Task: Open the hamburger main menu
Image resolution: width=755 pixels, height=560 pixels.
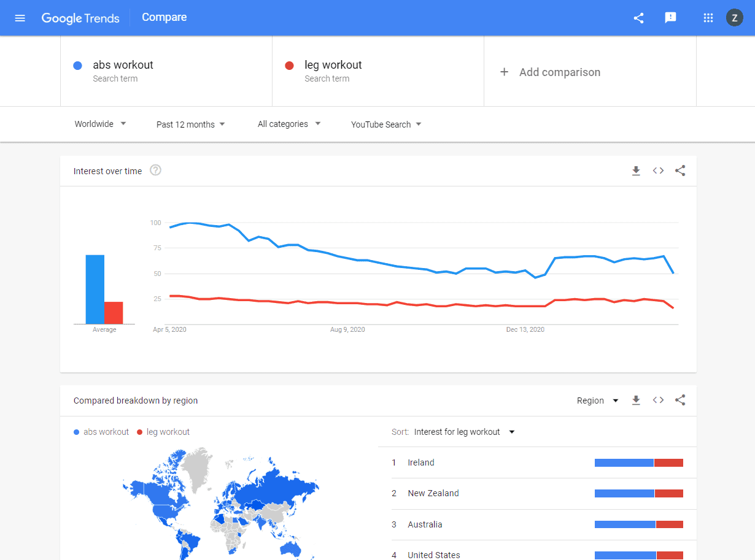Action: pyautogui.click(x=20, y=18)
